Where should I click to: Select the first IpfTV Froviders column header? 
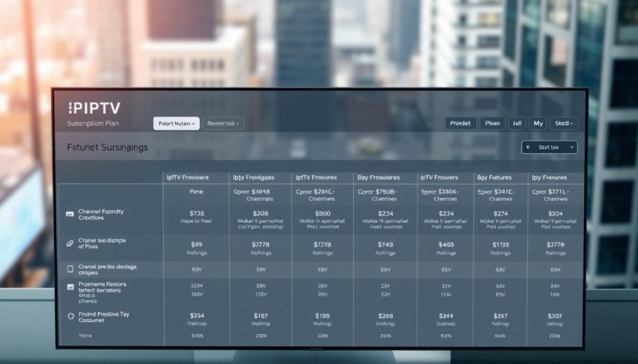coord(188,177)
